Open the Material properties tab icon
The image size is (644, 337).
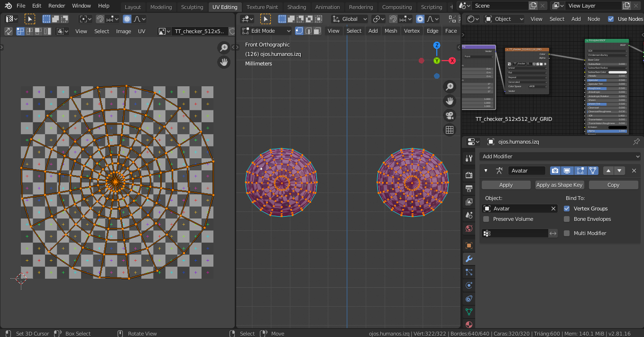pyautogui.click(x=469, y=325)
